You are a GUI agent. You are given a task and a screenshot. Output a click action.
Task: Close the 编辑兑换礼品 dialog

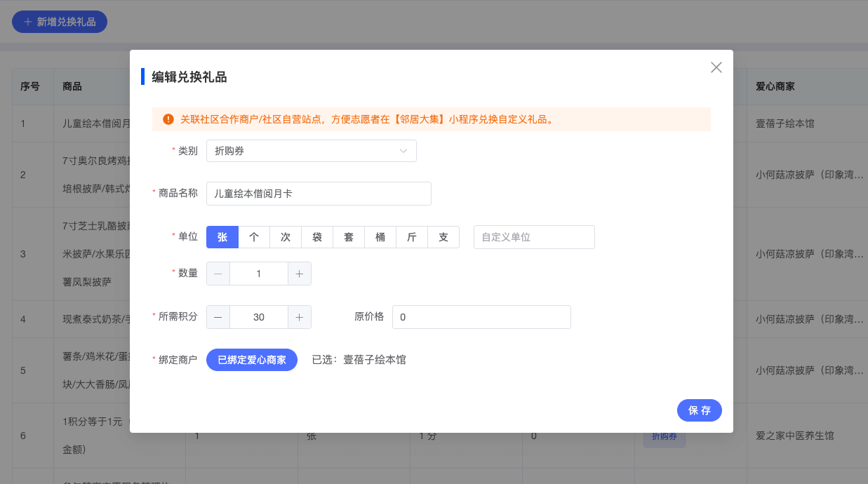coord(716,67)
